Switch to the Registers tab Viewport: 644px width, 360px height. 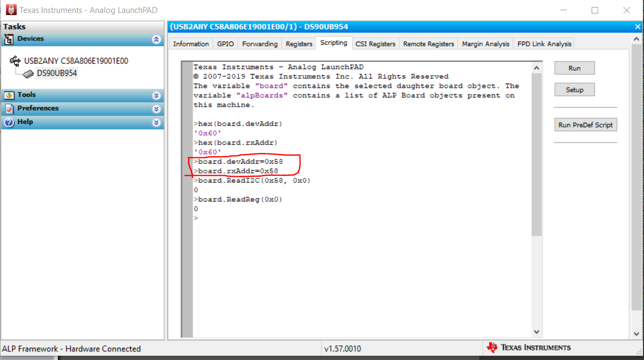[x=299, y=43]
